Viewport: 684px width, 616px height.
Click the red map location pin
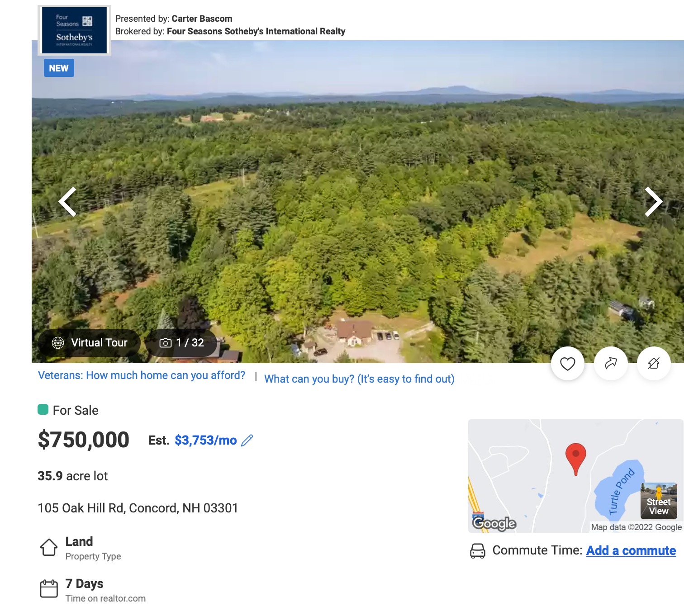click(x=576, y=459)
